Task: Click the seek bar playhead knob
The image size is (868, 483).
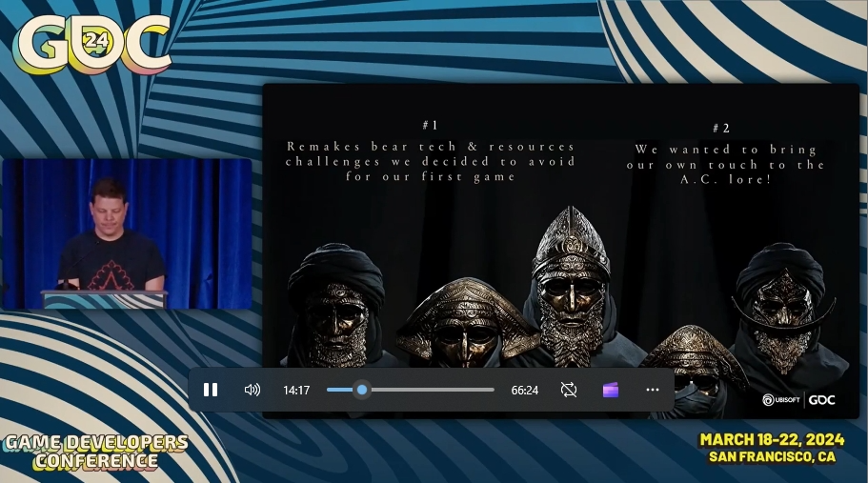Action: 362,390
